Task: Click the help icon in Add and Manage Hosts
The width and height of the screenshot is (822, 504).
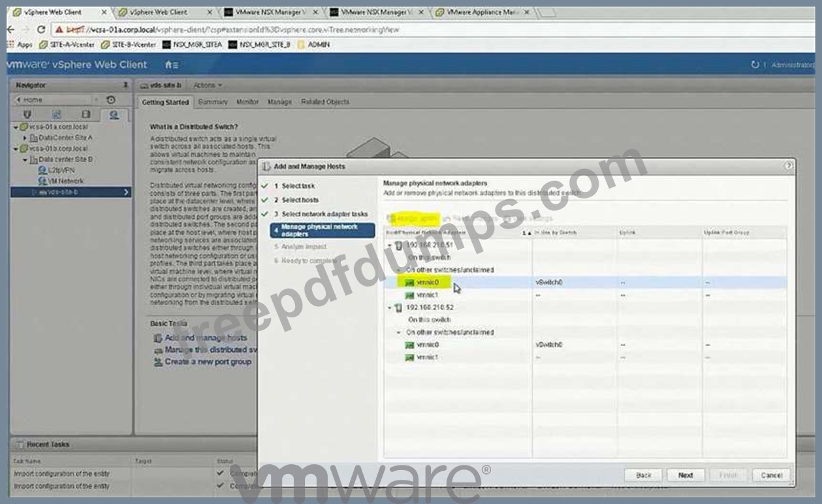Action: click(x=789, y=166)
